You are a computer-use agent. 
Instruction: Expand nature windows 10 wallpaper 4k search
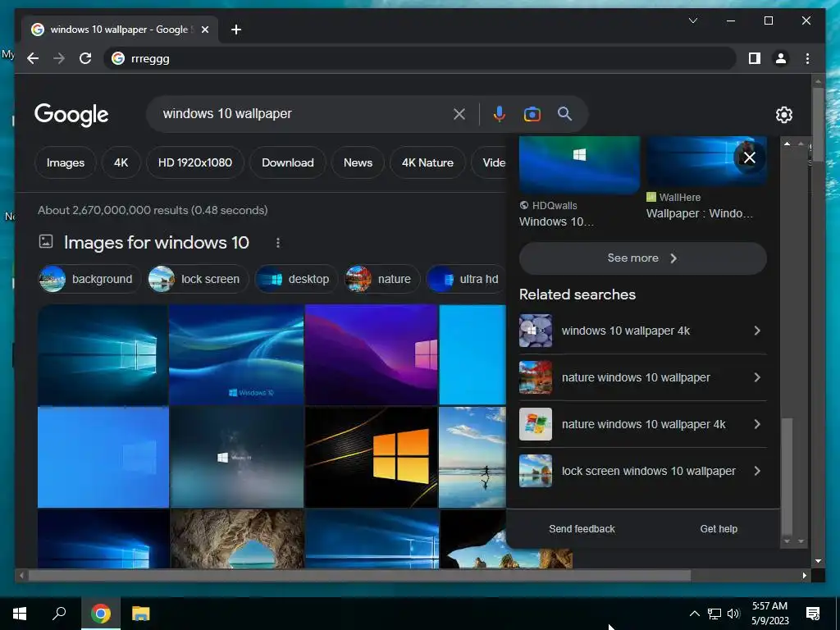[642, 424]
